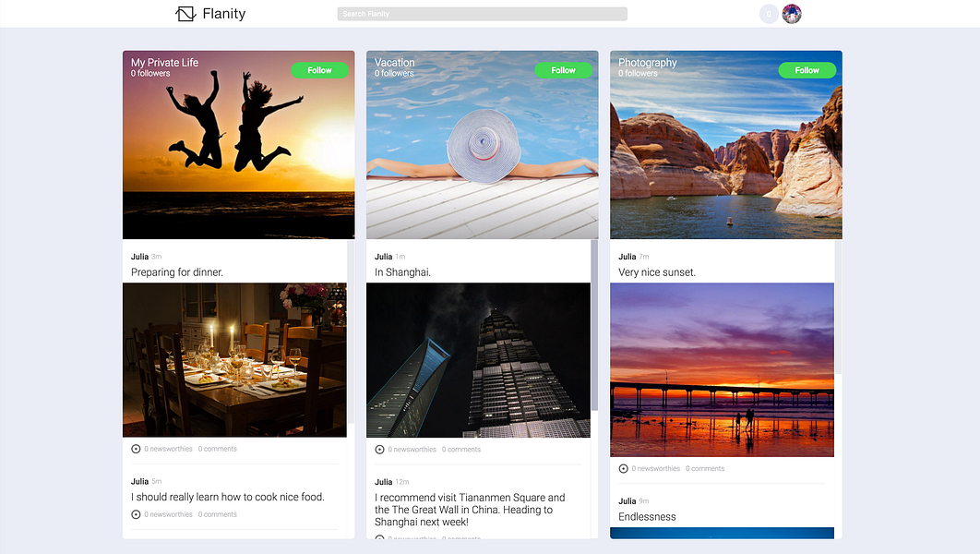Click the 0 followers text under Photography
980x554 pixels.
[638, 73]
